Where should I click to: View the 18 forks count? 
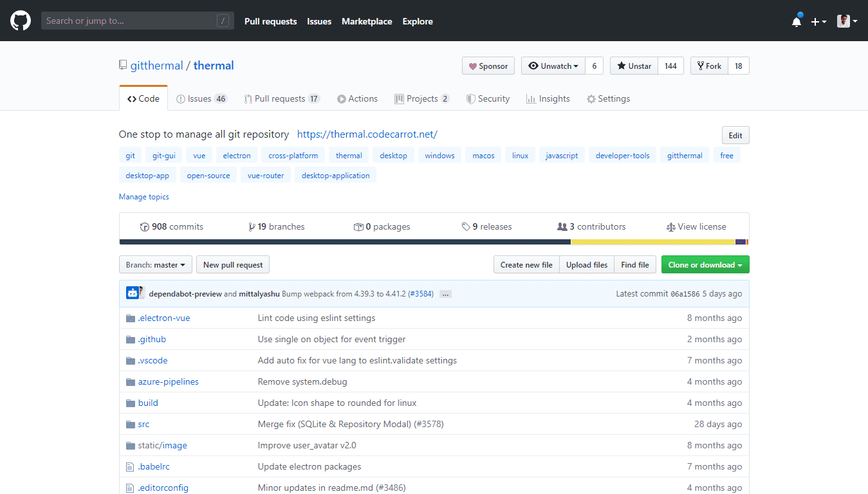tap(739, 66)
